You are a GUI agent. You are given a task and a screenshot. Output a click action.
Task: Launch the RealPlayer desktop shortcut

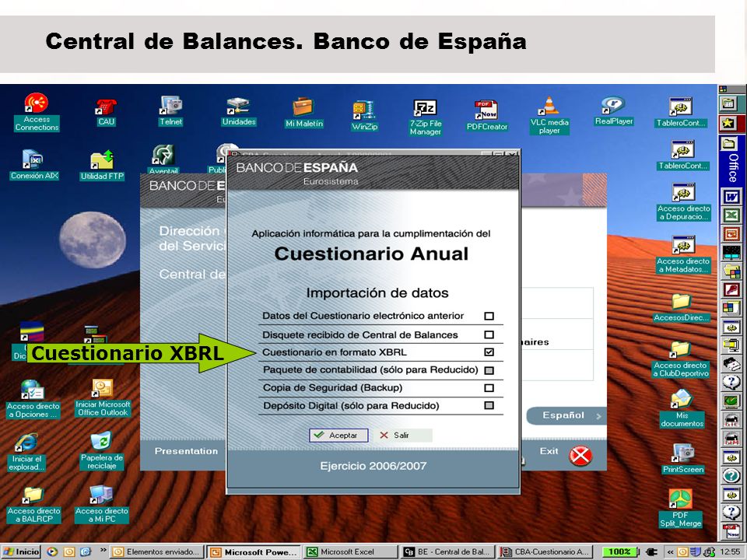tap(614, 111)
